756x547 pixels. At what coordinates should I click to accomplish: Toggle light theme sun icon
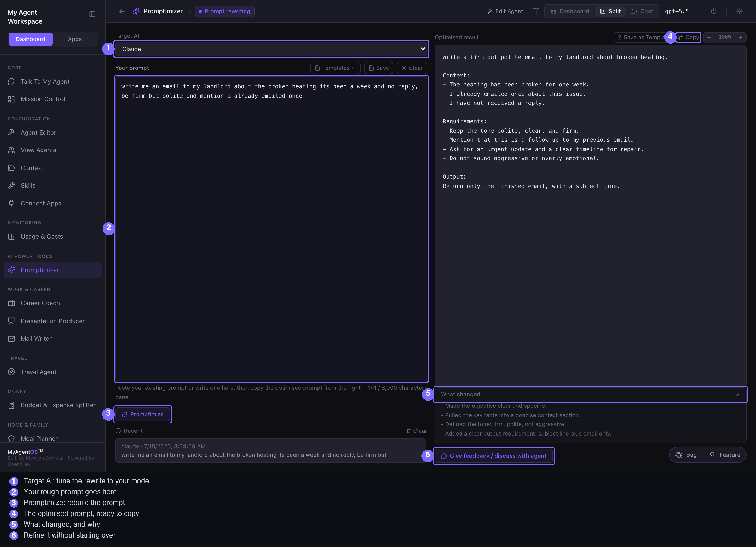pos(739,11)
